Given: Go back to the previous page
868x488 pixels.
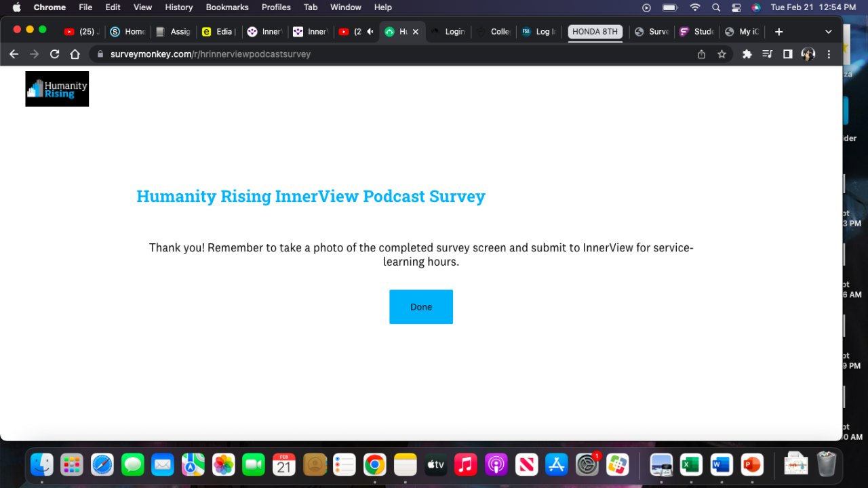Looking at the screenshot, I should tap(14, 54).
